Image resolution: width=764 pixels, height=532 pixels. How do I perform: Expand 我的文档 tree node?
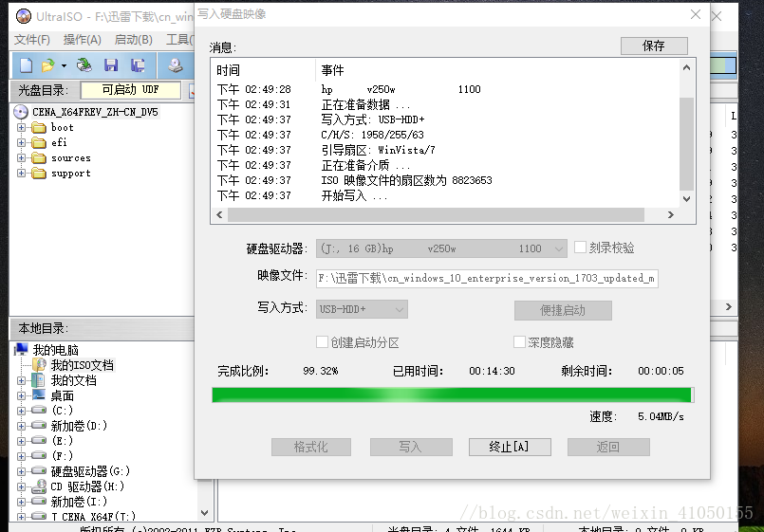click(x=21, y=380)
